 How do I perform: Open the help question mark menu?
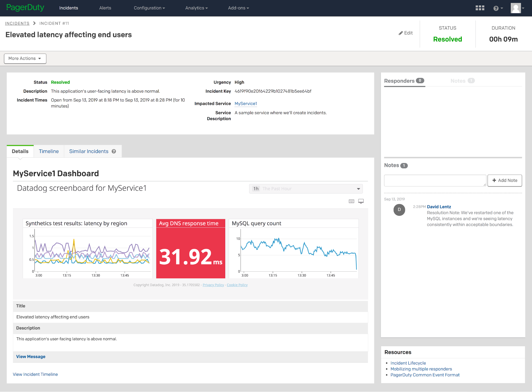(x=496, y=8)
